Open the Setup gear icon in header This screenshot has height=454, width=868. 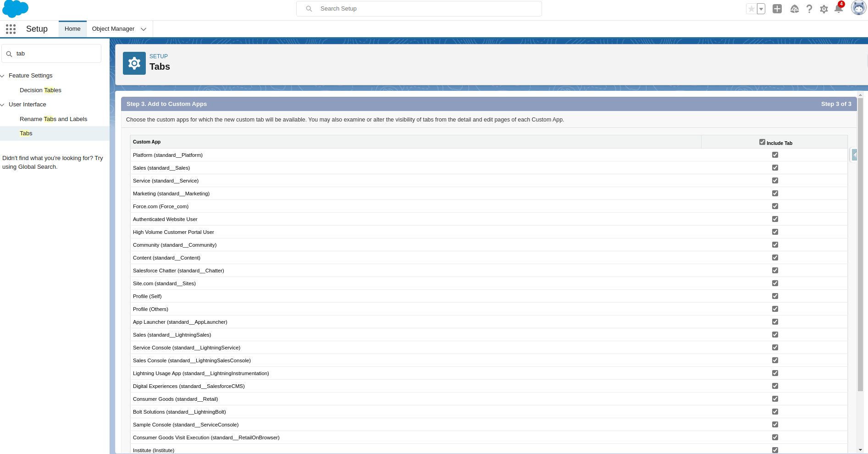pyautogui.click(x=824, y=9)
